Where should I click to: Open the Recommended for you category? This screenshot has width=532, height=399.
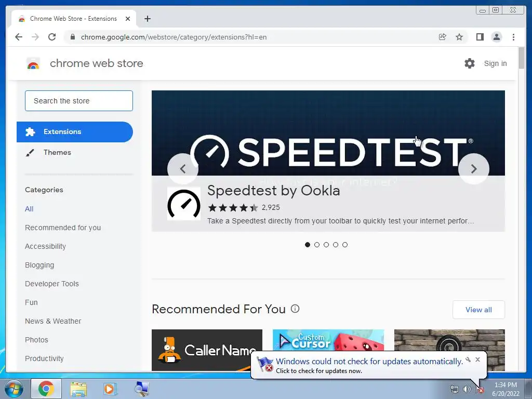point(63,228)
